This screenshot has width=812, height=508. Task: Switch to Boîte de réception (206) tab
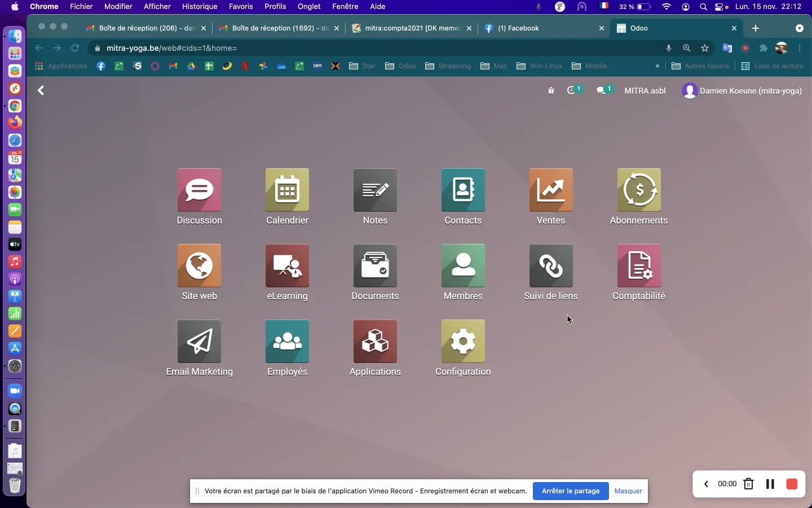(146, 28)
